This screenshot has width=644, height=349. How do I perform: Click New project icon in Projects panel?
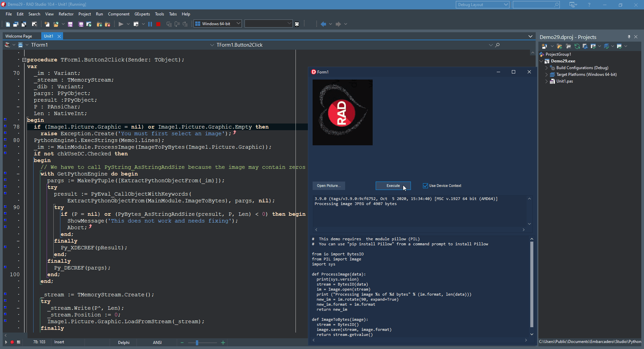tap(544, 46)
